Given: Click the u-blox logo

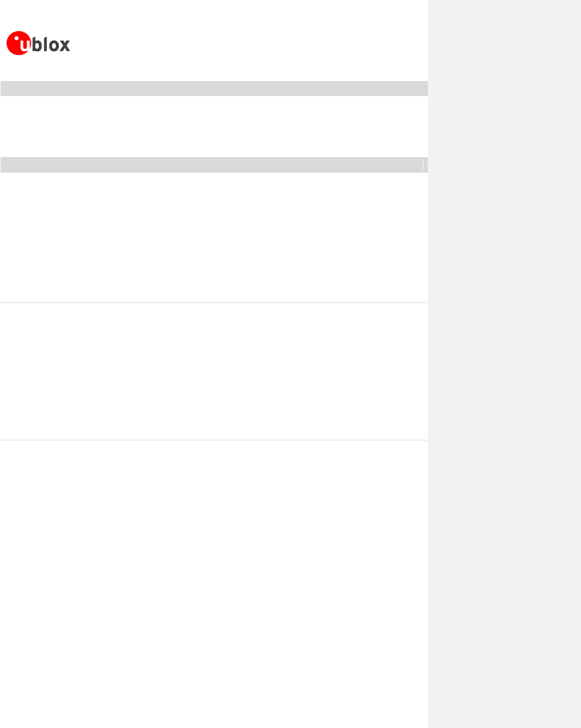Looking at the screenshot, I should tap(38, 43).
